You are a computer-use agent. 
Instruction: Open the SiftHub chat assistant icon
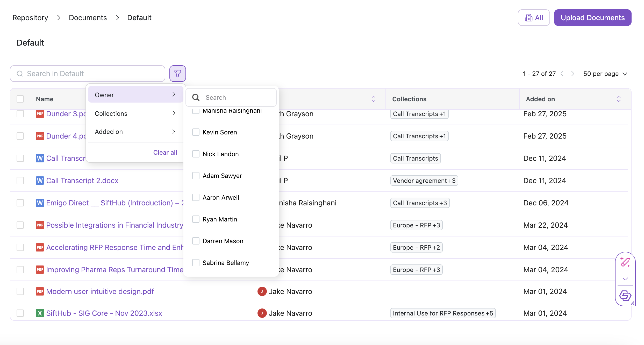pos(625,296)
